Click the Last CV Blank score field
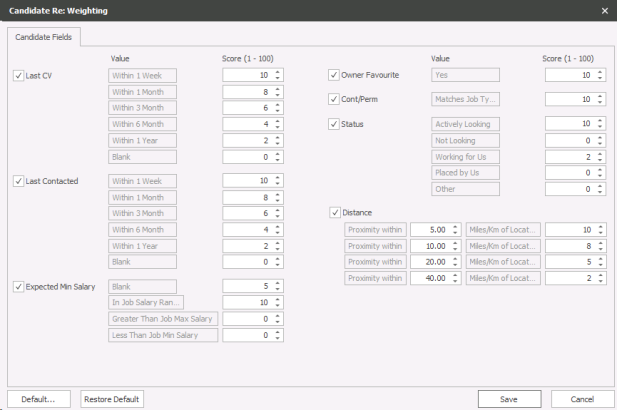617x410 pixels. tap(245, 157)
